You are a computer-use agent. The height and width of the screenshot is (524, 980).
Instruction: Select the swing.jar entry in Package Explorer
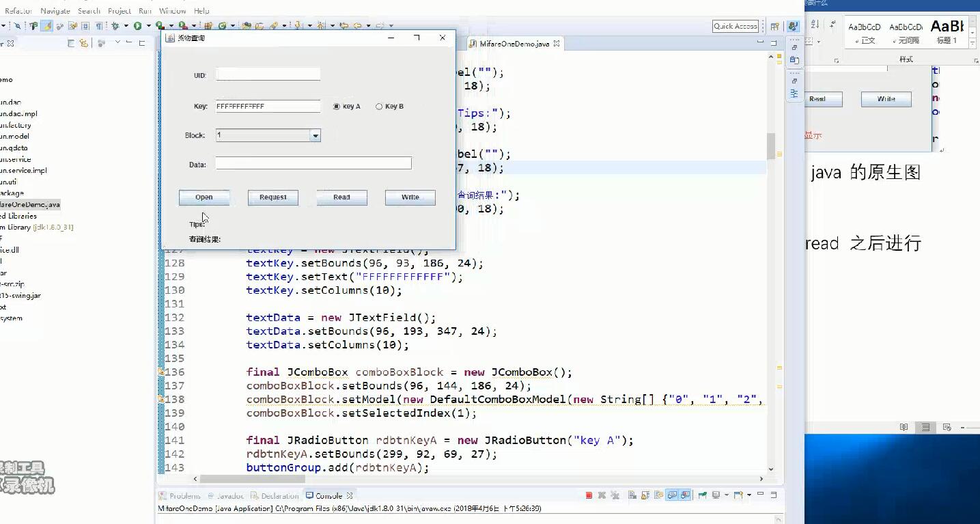coord(20,295)
